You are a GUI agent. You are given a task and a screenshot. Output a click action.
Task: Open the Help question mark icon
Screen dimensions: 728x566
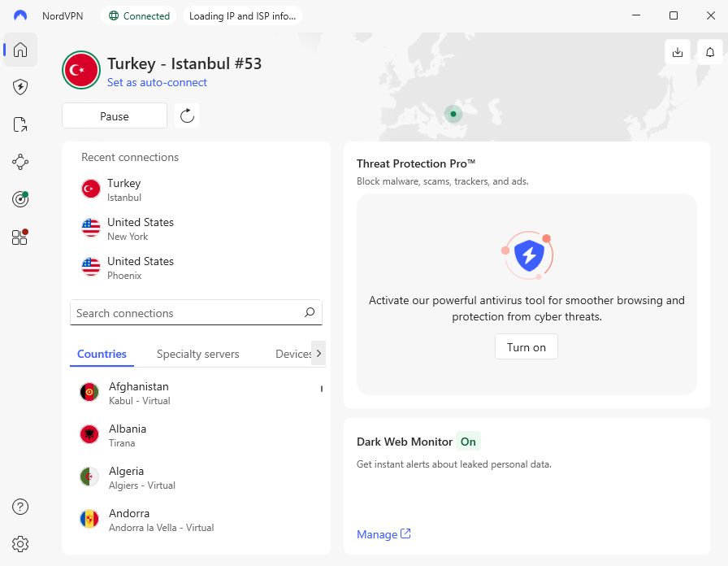click(x=20, y=507)
